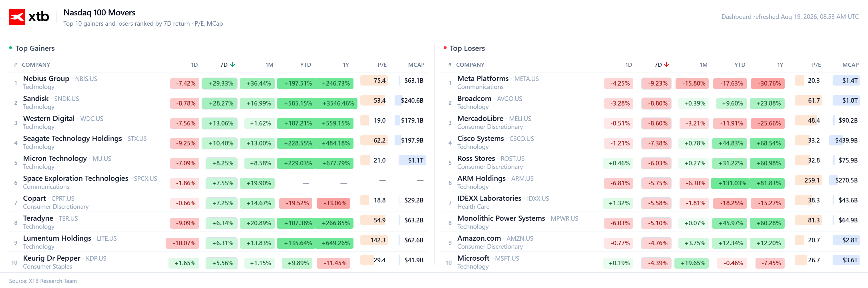Open MercadoLibre company name

[480, 118]
